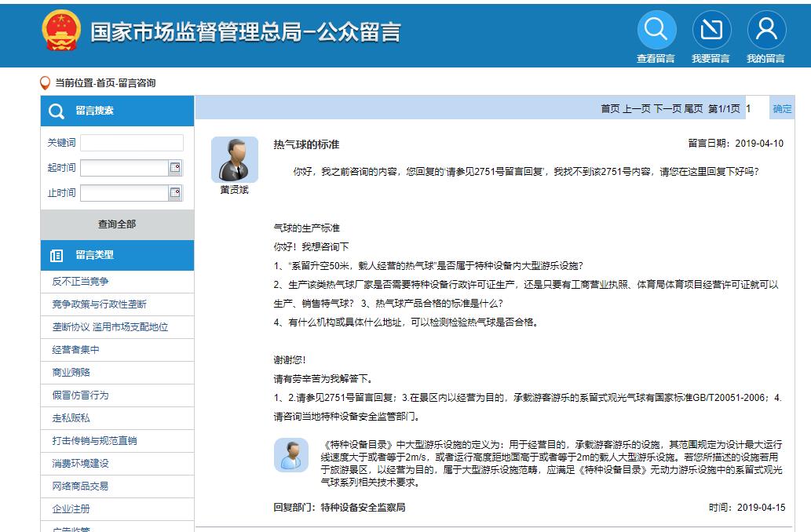Click the 查询全部 button

(x=118, y=224)
